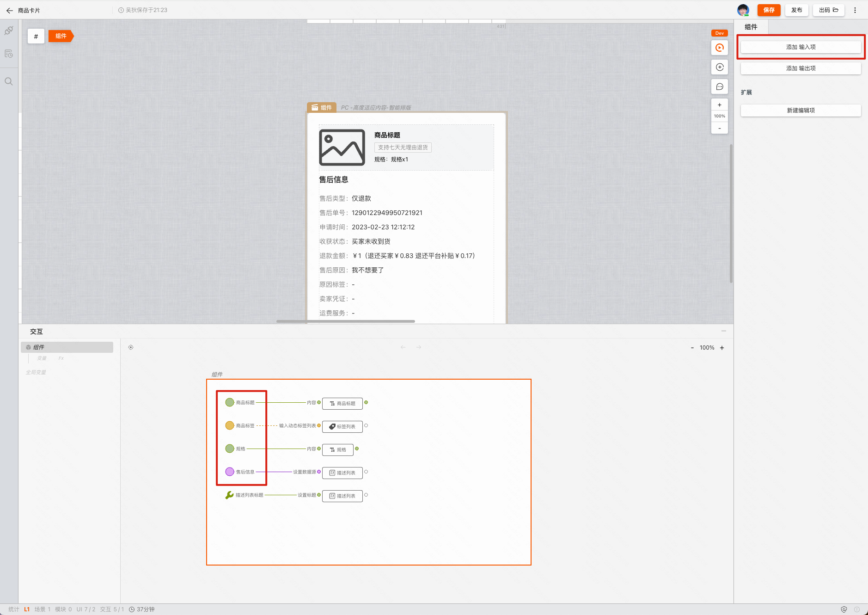
Task: Open the link plugin icon in the left sidebar
Action: (9, 31)
